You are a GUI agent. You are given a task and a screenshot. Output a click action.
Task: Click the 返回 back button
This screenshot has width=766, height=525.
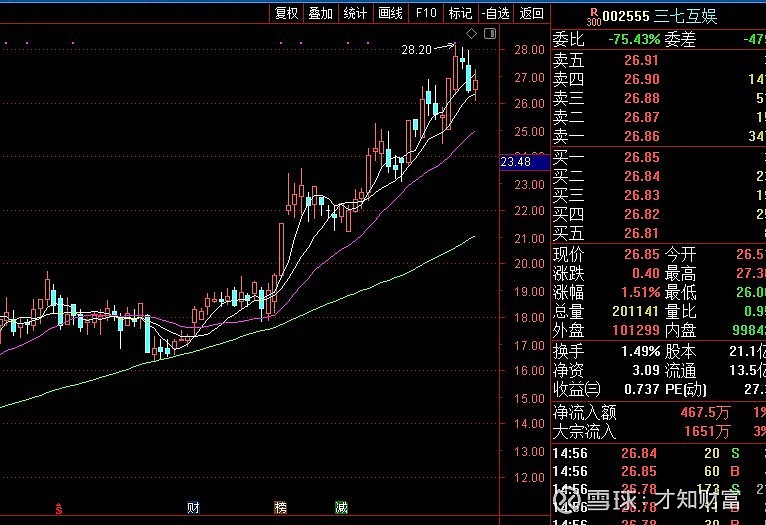(x=532, y=13)
